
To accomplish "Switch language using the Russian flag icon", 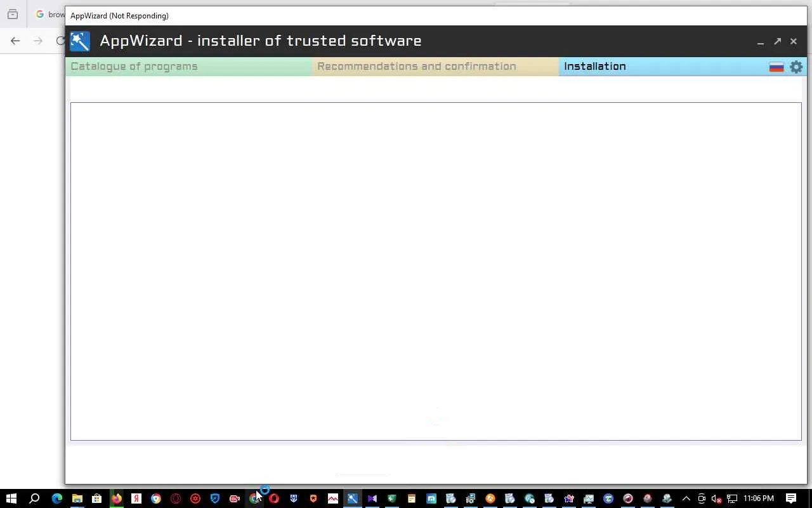I will tap(776, 67).
